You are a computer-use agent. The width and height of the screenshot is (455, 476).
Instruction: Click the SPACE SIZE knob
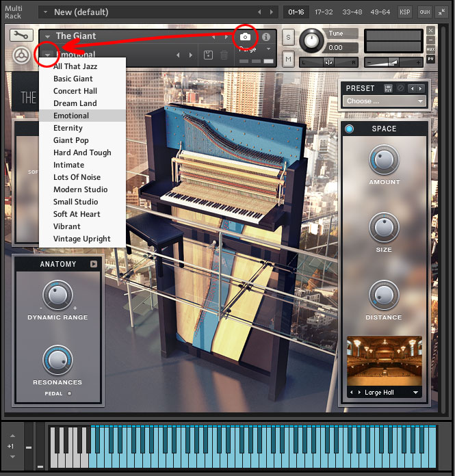click(x=384, y=227)
